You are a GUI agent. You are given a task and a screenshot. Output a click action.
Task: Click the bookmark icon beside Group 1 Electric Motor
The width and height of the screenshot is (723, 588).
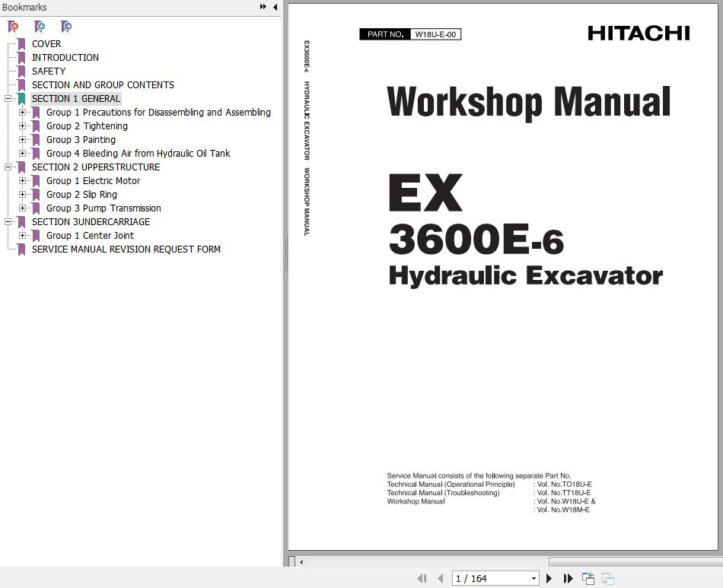click(x=36, y=181)
